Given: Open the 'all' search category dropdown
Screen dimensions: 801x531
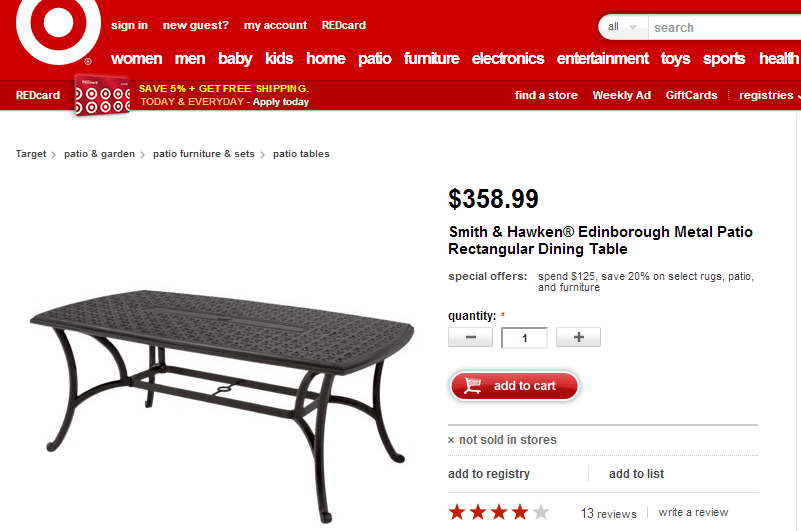Looking at the screenshot, I should point(623,27).
